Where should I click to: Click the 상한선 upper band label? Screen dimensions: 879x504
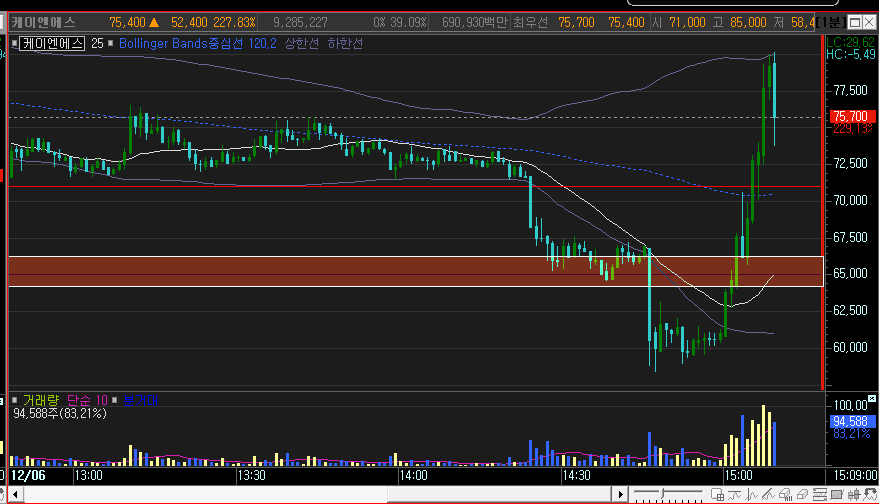coord(302,43)
